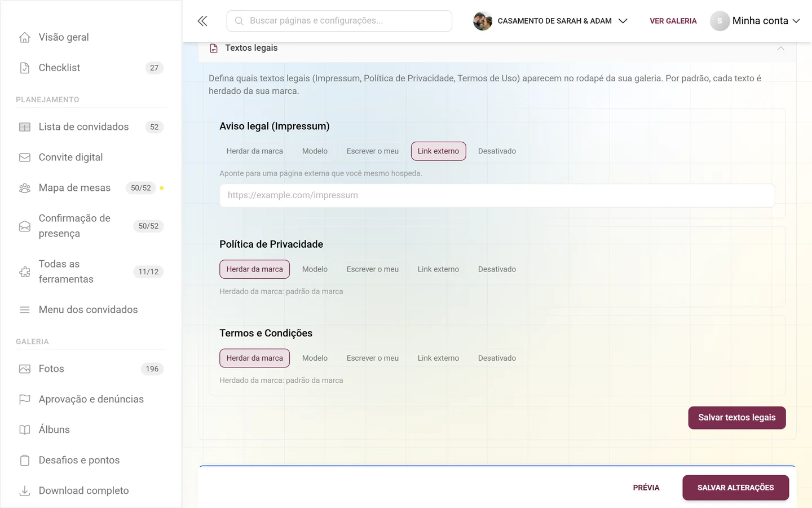Screen dimensions: 812x508
Task: Open the Casamento de Sarah & Adam dropdown
Action: 550,21
